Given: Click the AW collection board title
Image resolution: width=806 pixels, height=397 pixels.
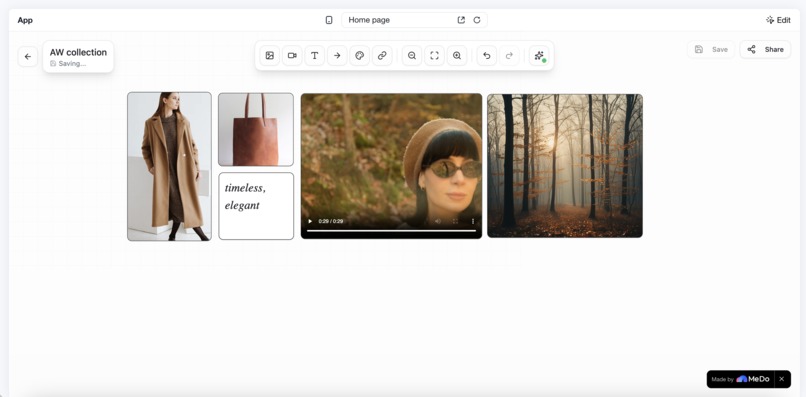Looking at the screenshot, I should coord(78,52).
